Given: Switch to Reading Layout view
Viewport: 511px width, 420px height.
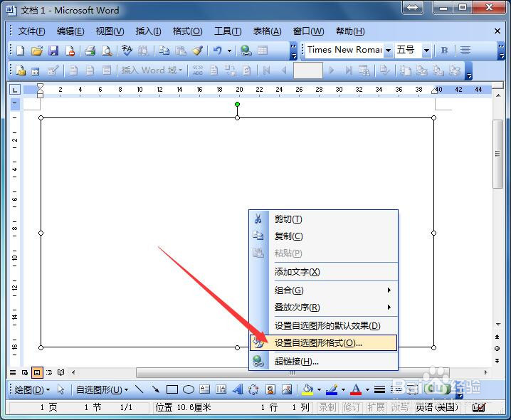Looking at the screenshot, I should coord(61,372).
